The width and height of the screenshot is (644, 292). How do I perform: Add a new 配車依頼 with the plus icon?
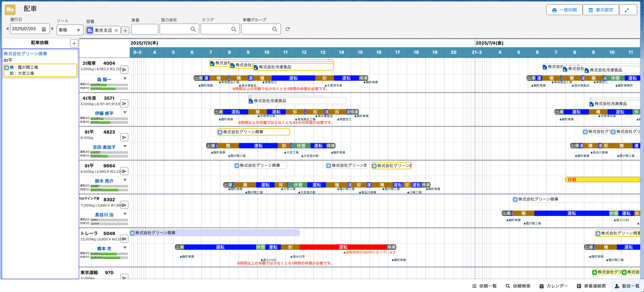pyautogui.click(x=74, y=43)
